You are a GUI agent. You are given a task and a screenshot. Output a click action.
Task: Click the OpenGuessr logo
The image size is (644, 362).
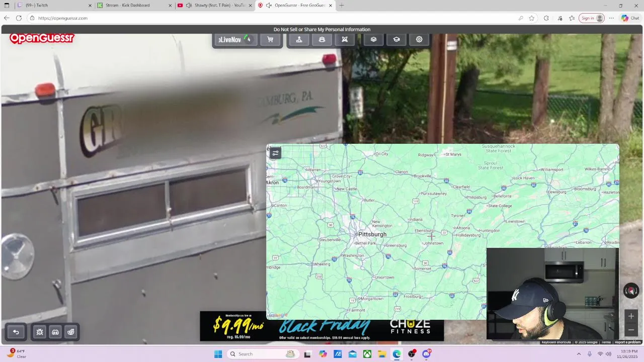pyautogui.click(x=42, y=38)
